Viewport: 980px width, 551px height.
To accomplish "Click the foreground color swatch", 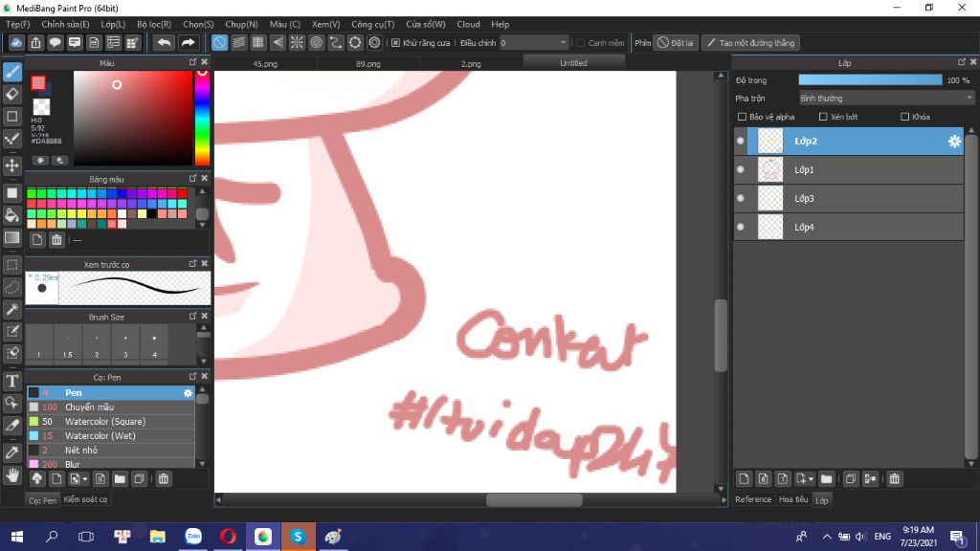I will [x=38, y=83].
